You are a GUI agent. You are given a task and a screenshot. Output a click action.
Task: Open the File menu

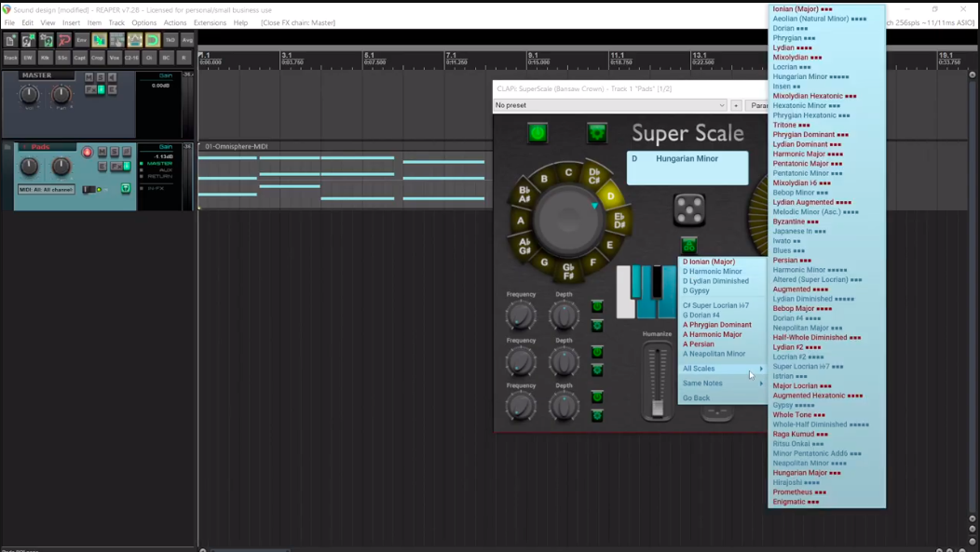tap(9, 22)
